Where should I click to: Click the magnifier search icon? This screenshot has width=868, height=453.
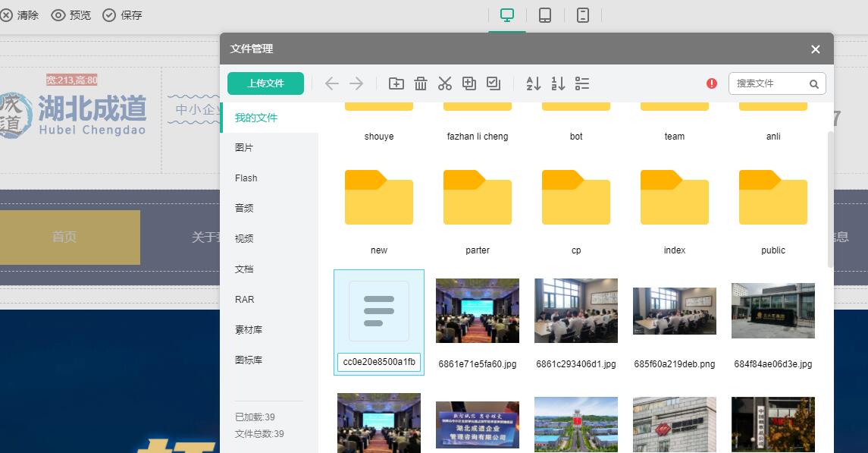pyautogui.click(x=813, y=84)
